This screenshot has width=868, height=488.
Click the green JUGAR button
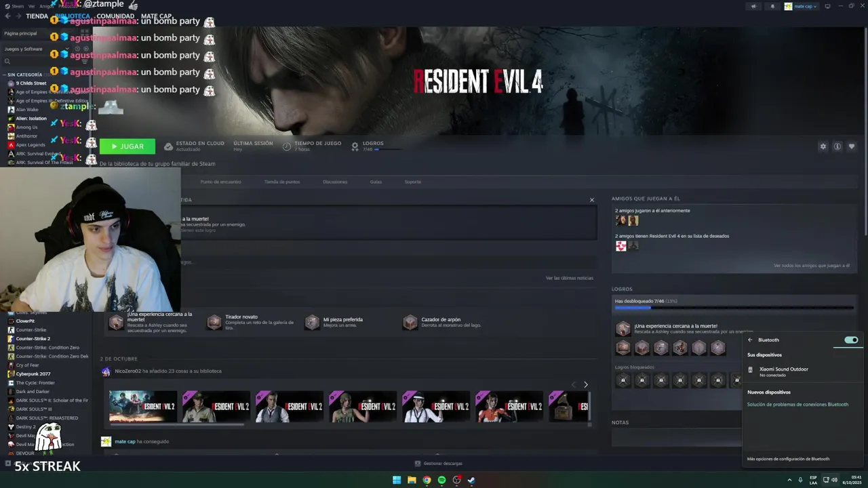[127, 146]
